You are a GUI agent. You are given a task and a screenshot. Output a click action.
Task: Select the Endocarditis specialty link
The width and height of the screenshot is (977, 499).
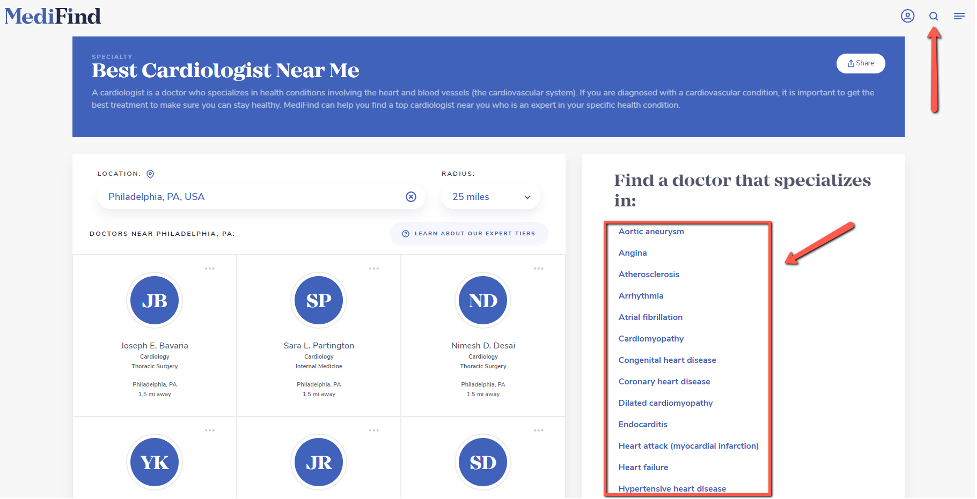coord(643,424)
